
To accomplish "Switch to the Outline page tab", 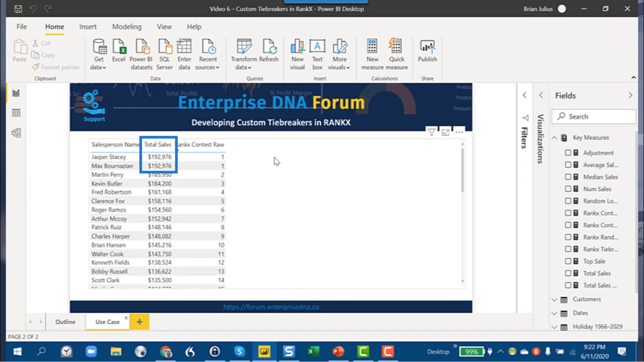I will pyautogui.click(x=66, y=322).
